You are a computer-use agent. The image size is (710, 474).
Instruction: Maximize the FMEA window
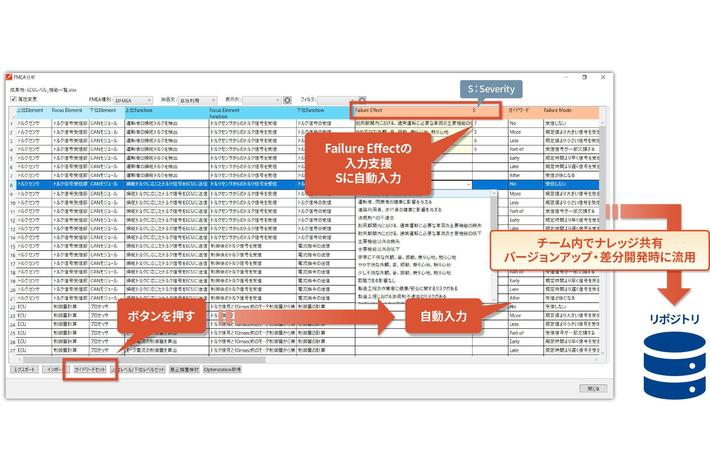coord(585,77)
